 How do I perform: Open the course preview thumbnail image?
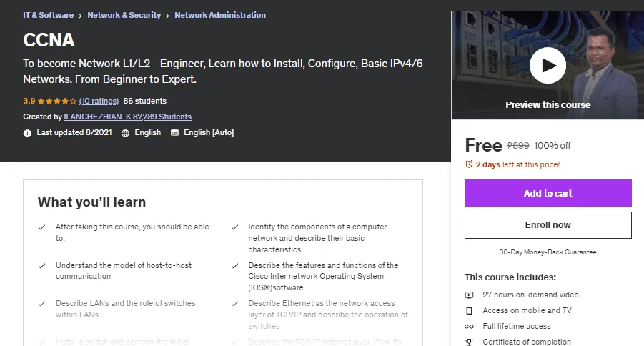point(548,65)
